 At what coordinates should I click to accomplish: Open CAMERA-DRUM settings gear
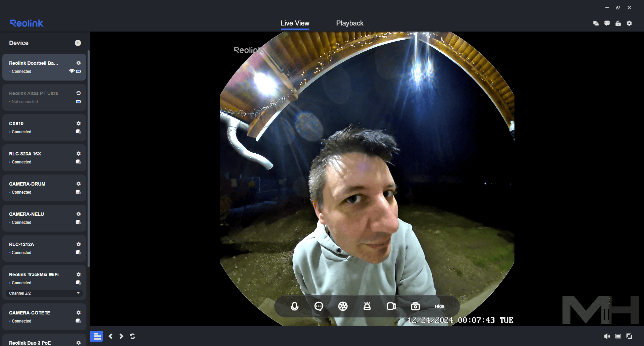coord(79,184)
